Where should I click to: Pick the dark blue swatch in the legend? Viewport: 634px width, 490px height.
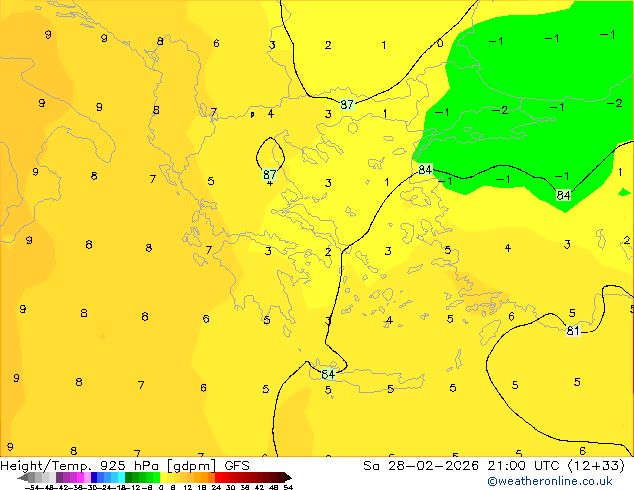(94, 477)
